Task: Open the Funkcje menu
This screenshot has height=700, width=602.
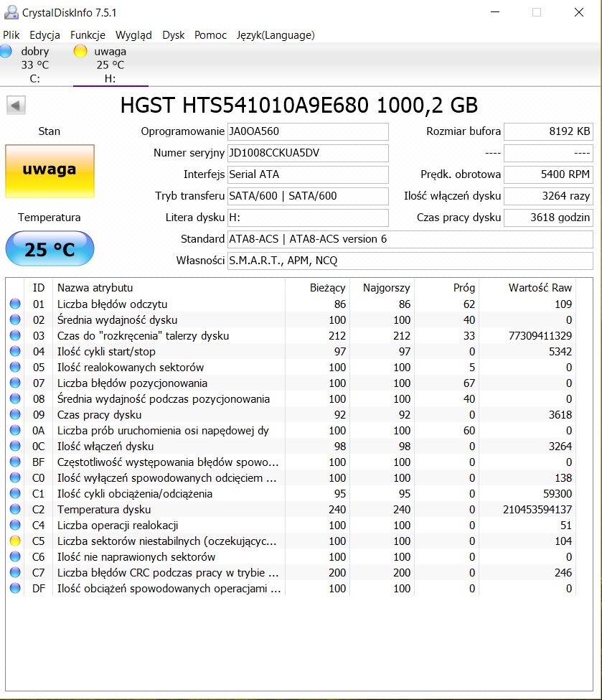Action: tap(88, 35)
